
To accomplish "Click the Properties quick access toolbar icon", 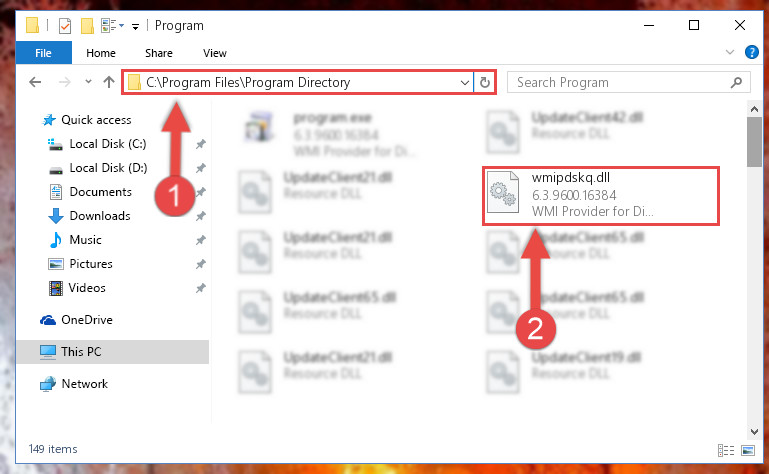I will (65, 26).
